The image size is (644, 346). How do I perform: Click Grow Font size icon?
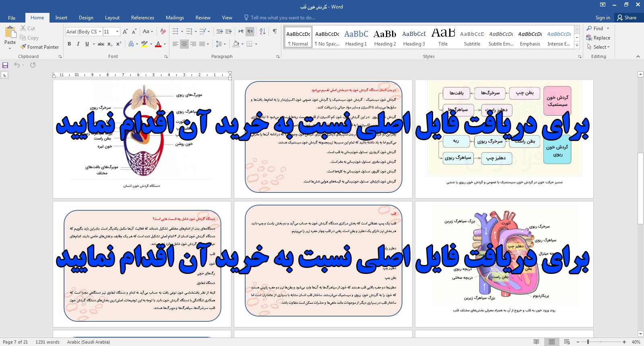[x=125, y=31]
